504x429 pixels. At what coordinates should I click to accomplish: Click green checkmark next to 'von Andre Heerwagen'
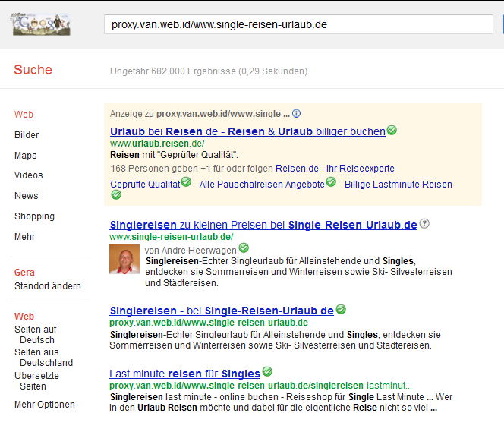[244, 248]
